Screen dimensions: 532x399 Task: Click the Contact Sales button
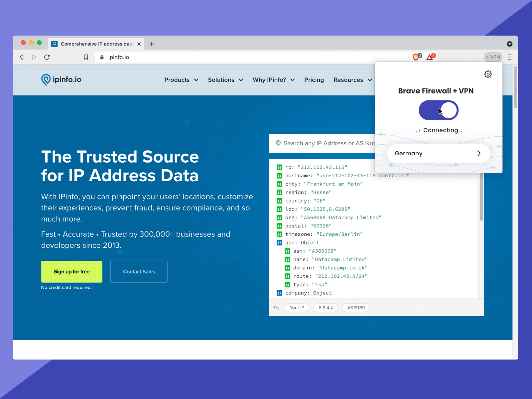(x=139, y=272)
